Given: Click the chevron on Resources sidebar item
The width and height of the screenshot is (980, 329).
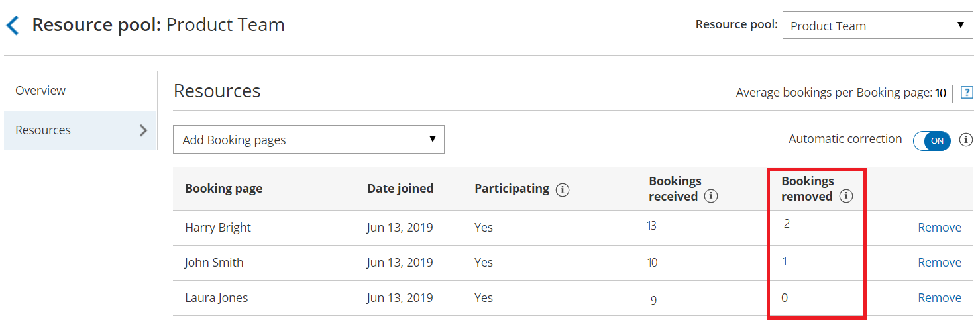Looking at the screenshot, I should coord(143,130).
